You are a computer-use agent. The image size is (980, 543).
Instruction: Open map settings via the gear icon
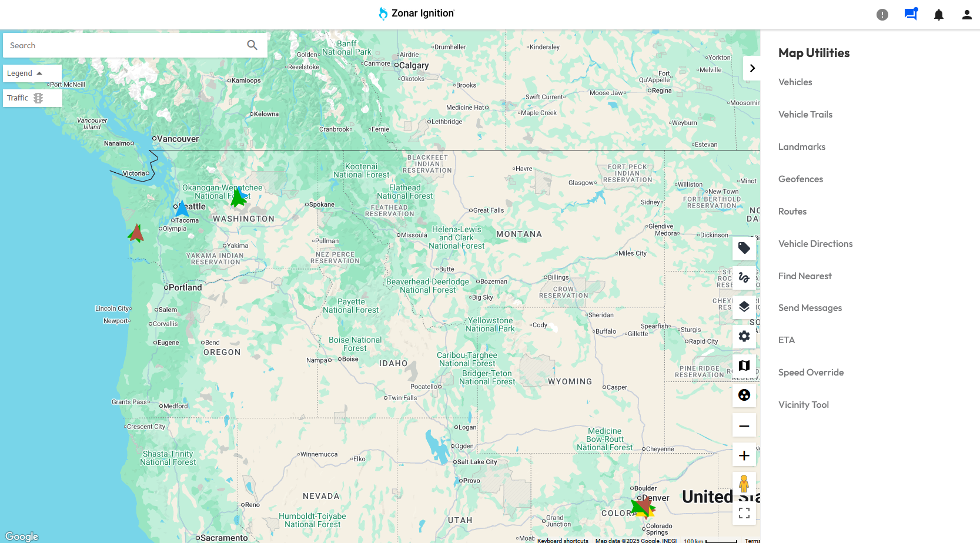(744, 336)
